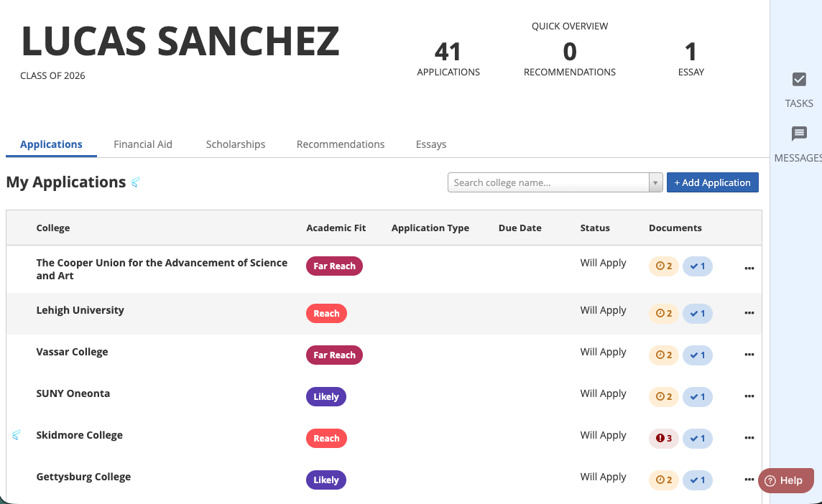The width and height of the screenshot is (822, 504).
Task: Click Will Apply status for Lehigh University
Action: click(x=604, y=310)
